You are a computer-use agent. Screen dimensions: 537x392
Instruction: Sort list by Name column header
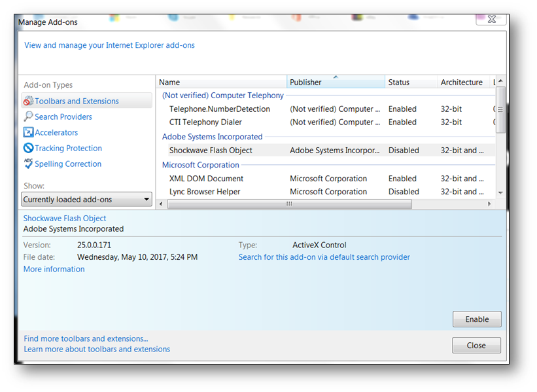(x=222, y=82)
